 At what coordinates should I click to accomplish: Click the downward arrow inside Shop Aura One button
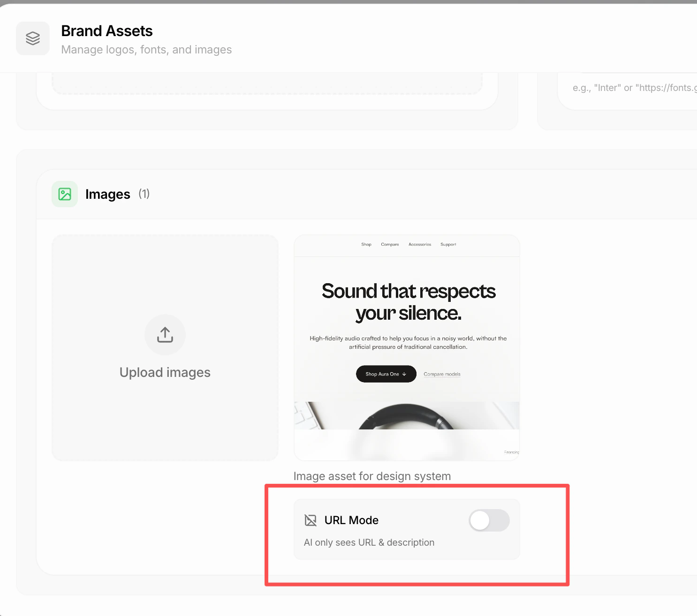click(404, 374)
